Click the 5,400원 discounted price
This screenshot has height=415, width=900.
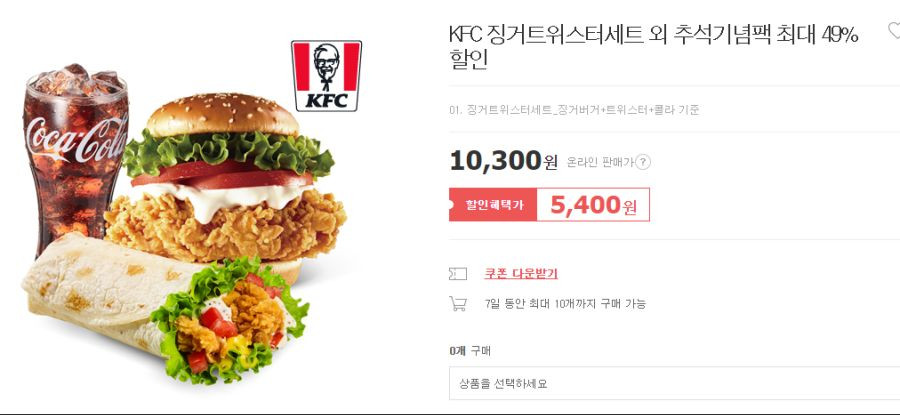593,205
